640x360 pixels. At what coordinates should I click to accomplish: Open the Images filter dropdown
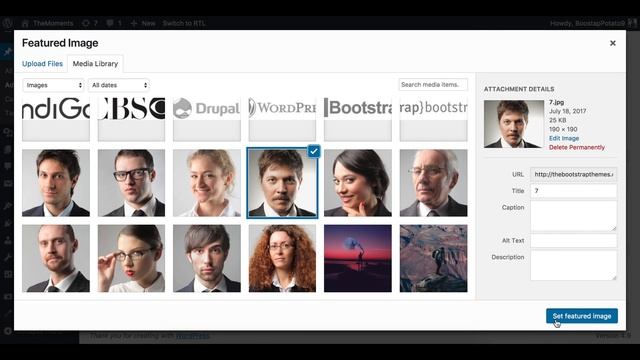[53, 85]
